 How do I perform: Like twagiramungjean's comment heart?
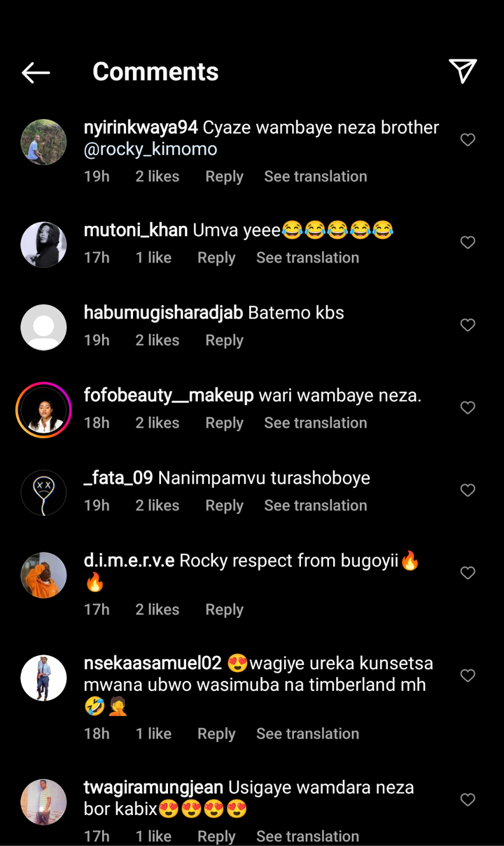pos(468,800)
